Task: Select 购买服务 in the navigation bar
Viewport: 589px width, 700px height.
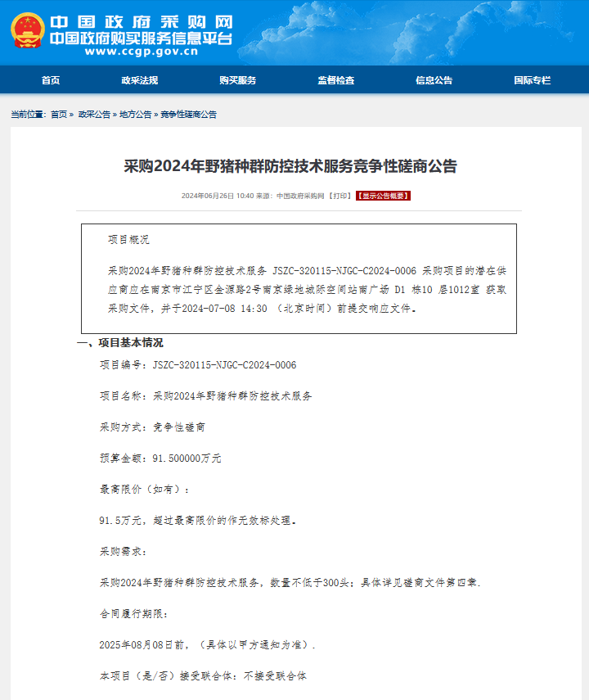Action: [x=238, y=80]
